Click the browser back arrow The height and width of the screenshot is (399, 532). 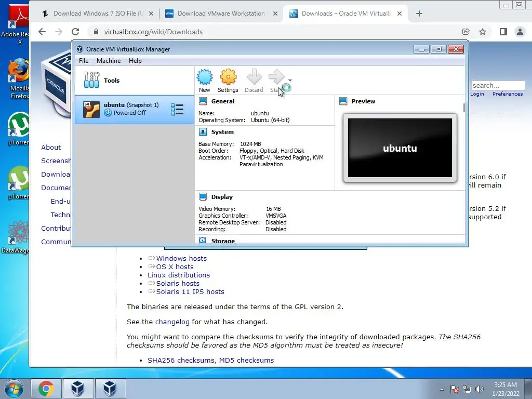click(42, 32)
